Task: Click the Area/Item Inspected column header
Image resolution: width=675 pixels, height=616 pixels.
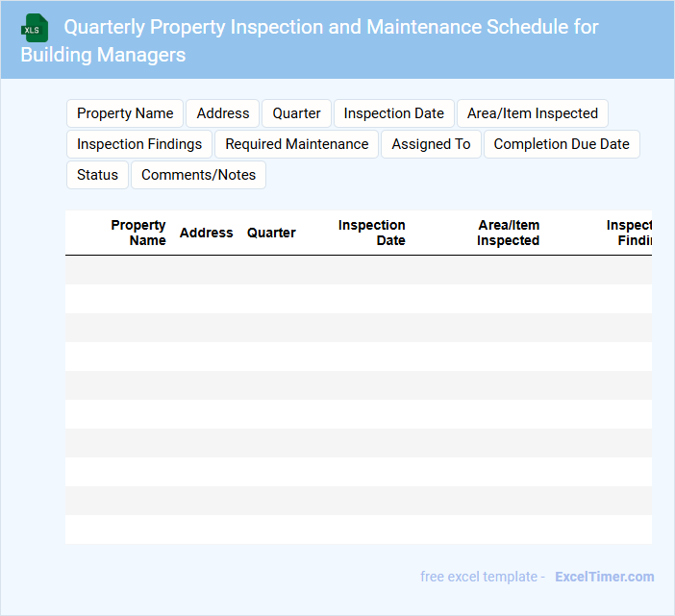Action: 509,233
